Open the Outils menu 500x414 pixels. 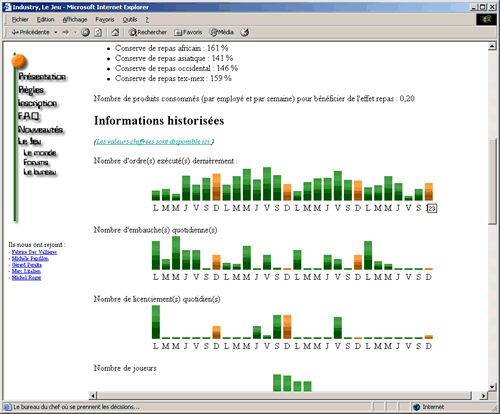[x=130, y=20]
